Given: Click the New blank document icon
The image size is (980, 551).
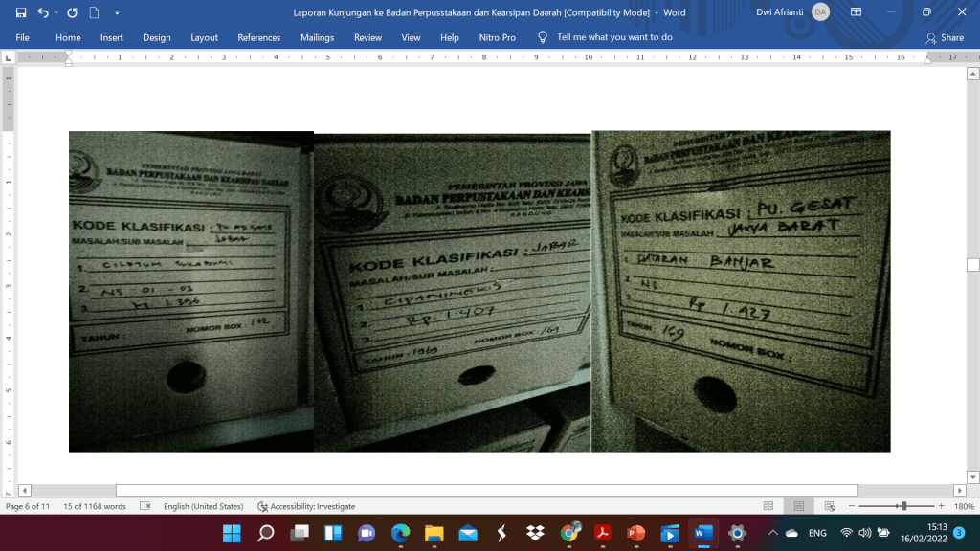Looking at the screenshot, I should click(94, 12).
